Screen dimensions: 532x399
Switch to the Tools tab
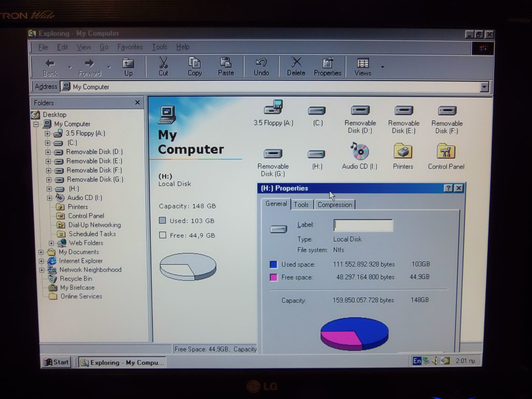click(301, 205)
